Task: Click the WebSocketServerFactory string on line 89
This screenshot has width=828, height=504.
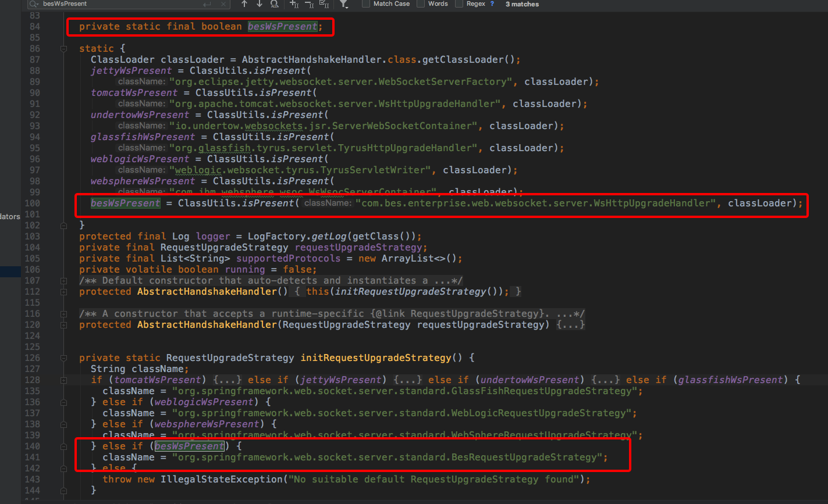Action: [341, 81]
